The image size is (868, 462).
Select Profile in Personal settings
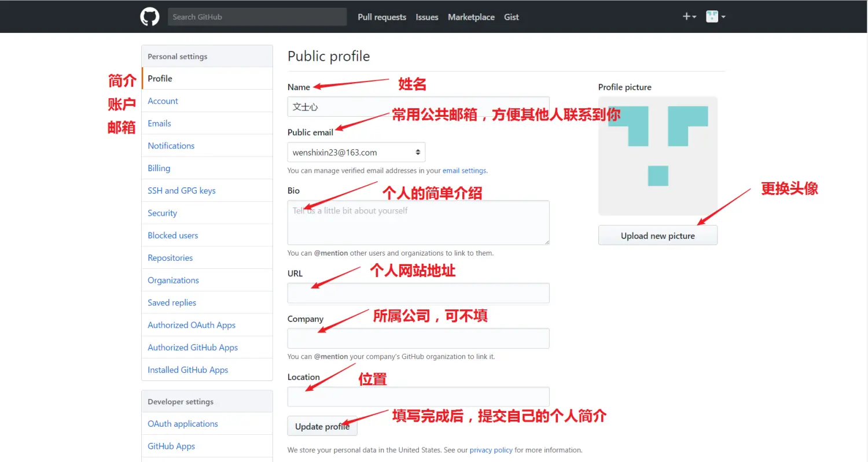coord(207,79)
